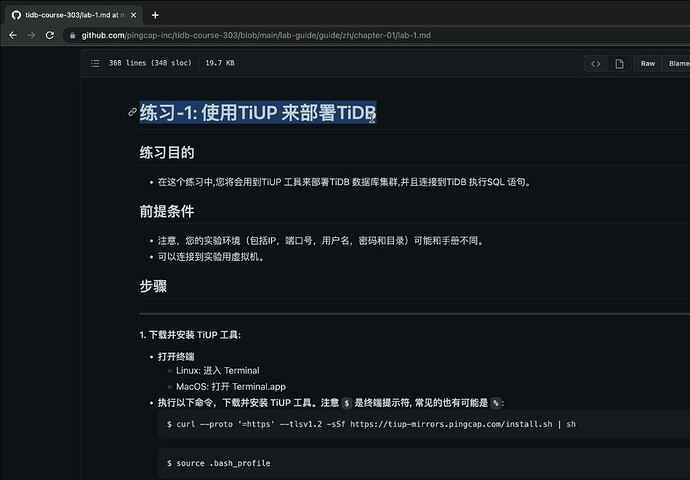Click the 19.7 KB file size text
Viewport: 690px width, 480px height.
[x=220, y=63]
